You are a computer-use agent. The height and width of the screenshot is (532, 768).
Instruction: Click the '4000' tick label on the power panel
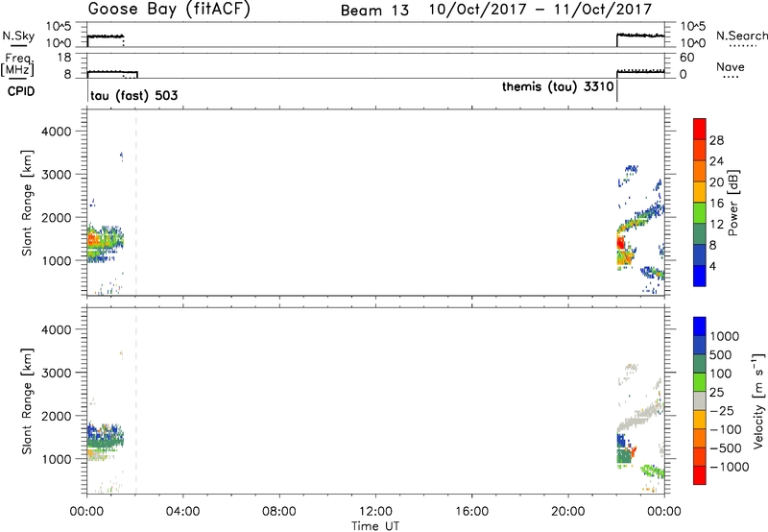click(57, 132)
